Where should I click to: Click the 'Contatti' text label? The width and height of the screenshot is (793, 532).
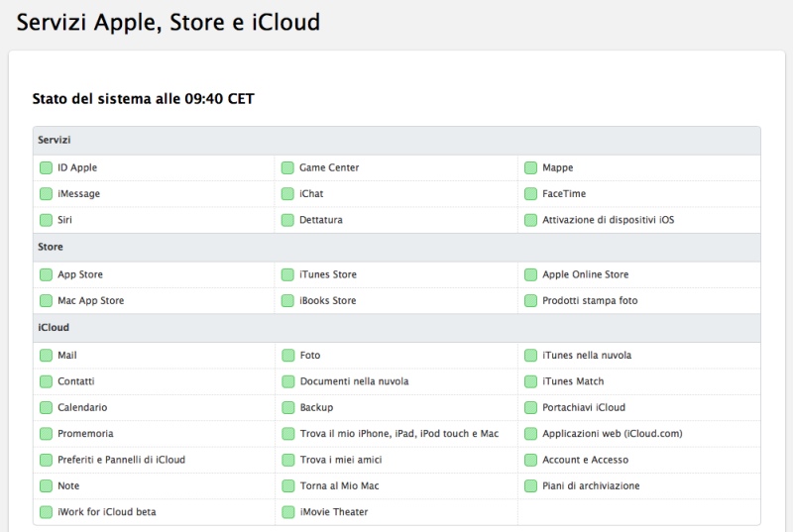[x=76, y=381]
